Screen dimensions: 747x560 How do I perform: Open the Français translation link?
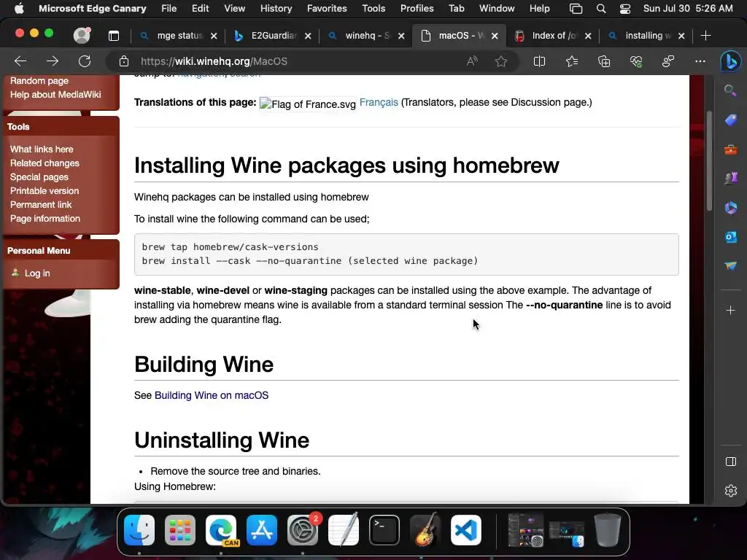pyautogui.click(x=379, y=102)
